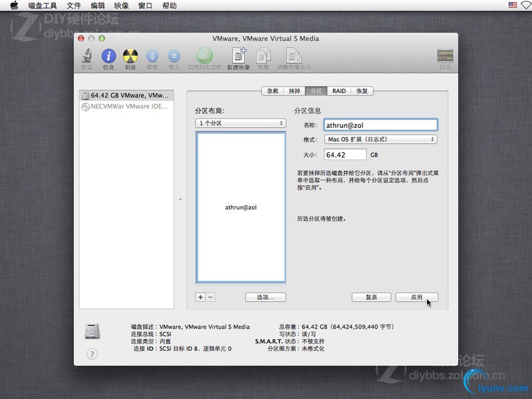Click Resize Image (调整映像大小) icon

click(x=294, y=56)
